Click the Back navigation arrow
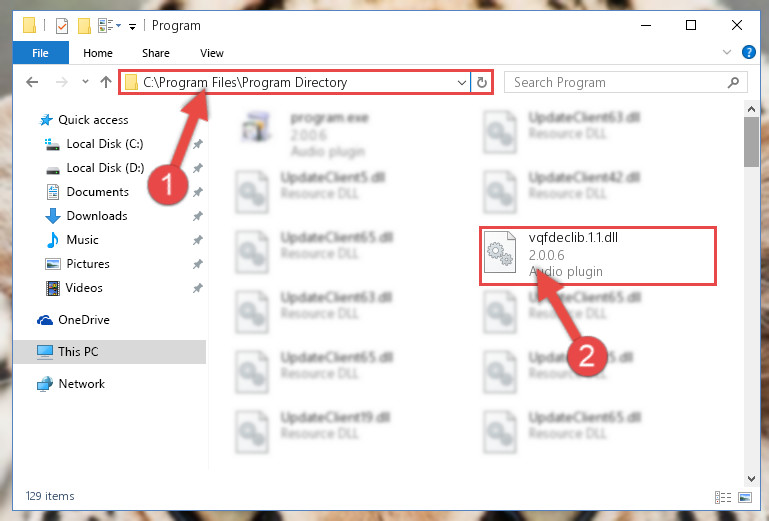This screenshot has width=769, height=521. click(x=32, y=82)
